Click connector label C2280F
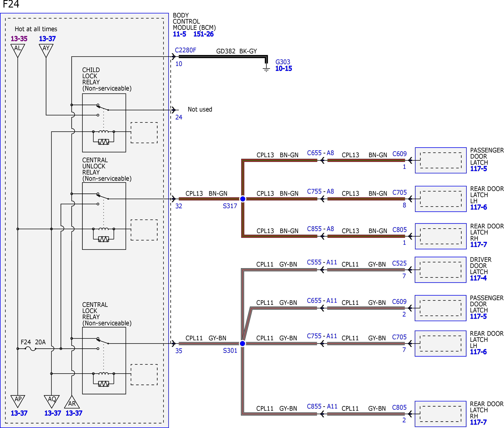Image resolution: width=504 pixels, height=428 pixels. tap(185, 50)
